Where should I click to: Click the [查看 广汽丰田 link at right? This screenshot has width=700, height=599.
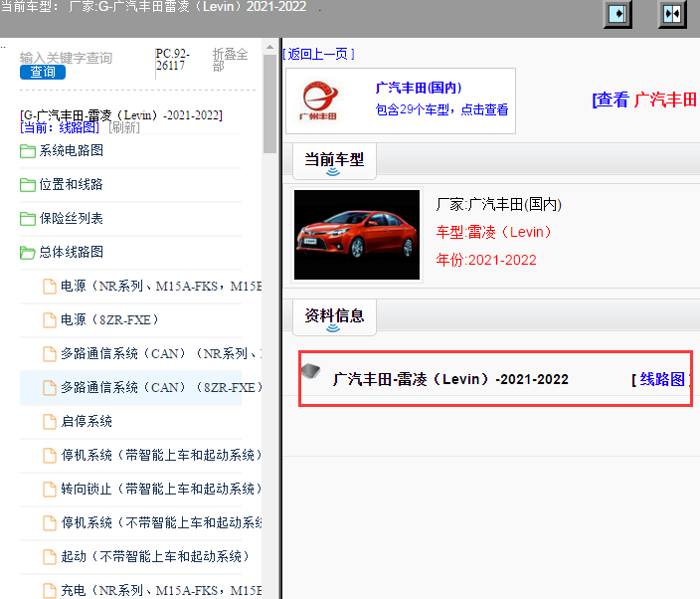tap(644, 100)
